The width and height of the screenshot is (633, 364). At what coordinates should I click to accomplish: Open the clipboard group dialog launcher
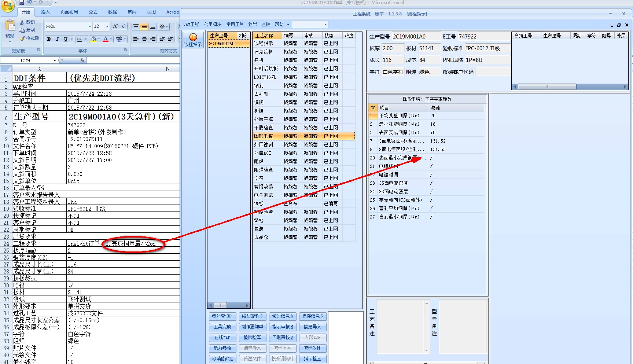click(38, 50)
